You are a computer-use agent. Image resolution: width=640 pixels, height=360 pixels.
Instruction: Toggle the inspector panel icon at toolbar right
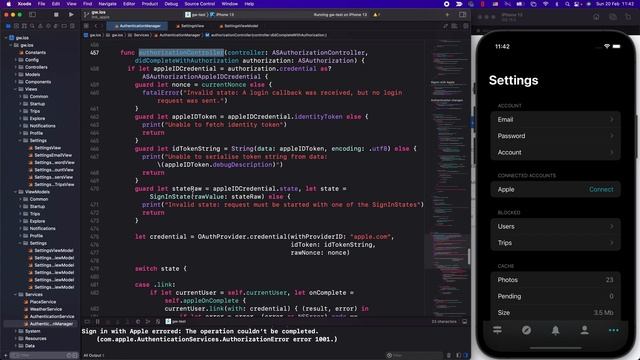click(462, 15)
